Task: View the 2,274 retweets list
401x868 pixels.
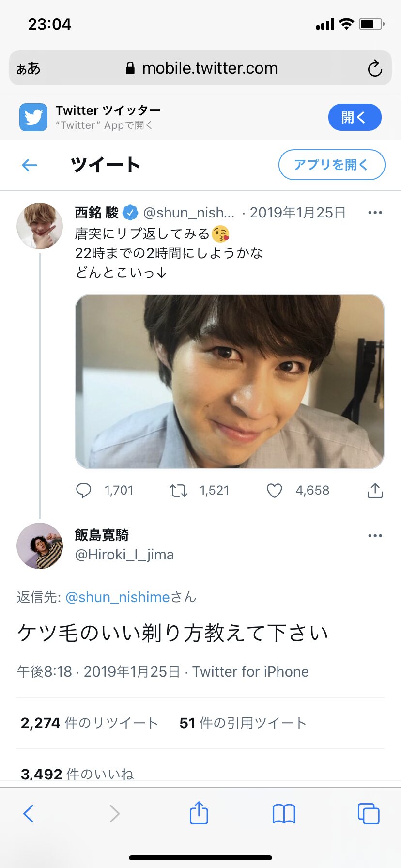Action: [x=90, y=723]
